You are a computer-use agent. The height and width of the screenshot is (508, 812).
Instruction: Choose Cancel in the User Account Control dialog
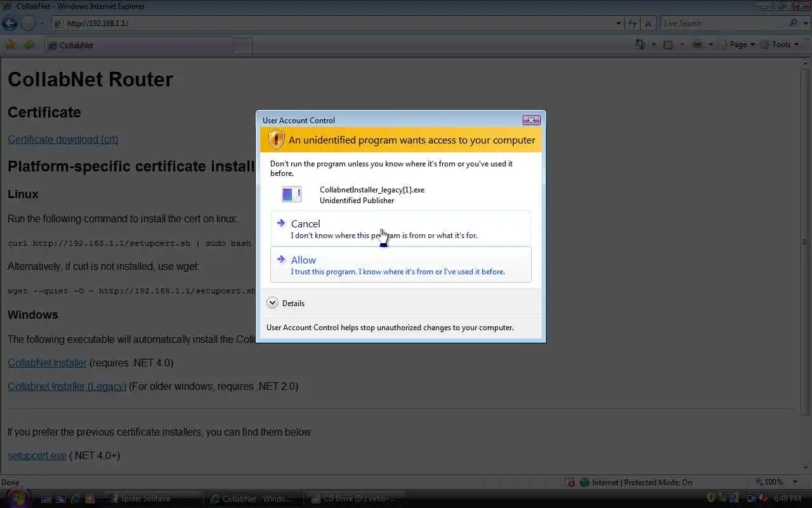pos(400,229)
